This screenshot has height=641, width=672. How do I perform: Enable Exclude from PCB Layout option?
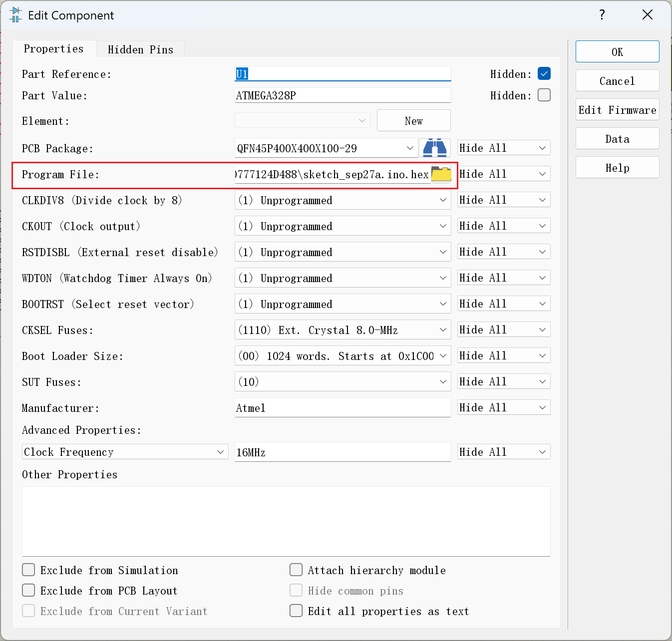tap(29, 591)
